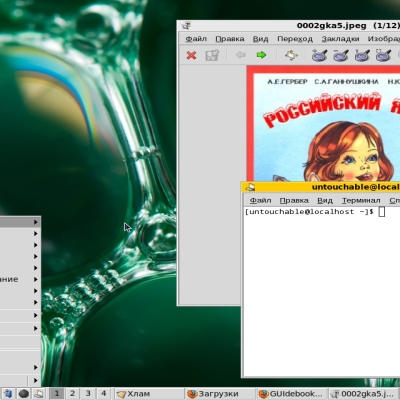Image resolution: width=400 pixels, height=400 pixels.
Task: Open the terminal window menu icon
Action: click(250, 187)
